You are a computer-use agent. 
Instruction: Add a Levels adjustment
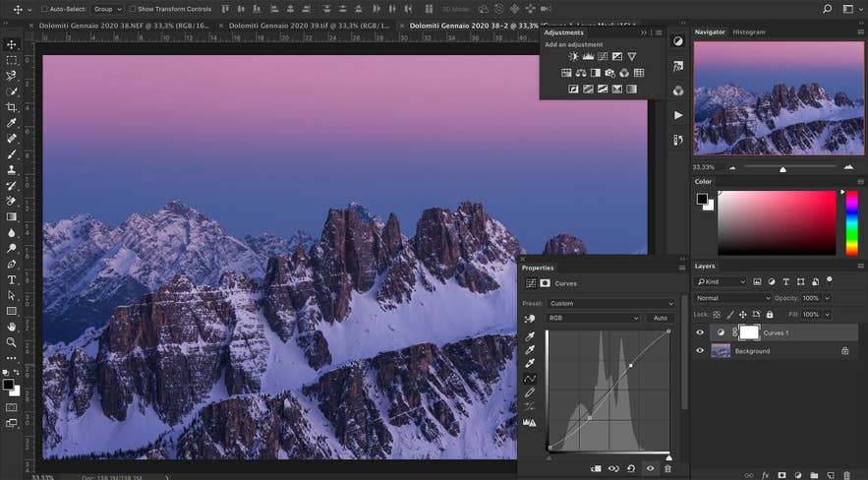coord(588,56)
